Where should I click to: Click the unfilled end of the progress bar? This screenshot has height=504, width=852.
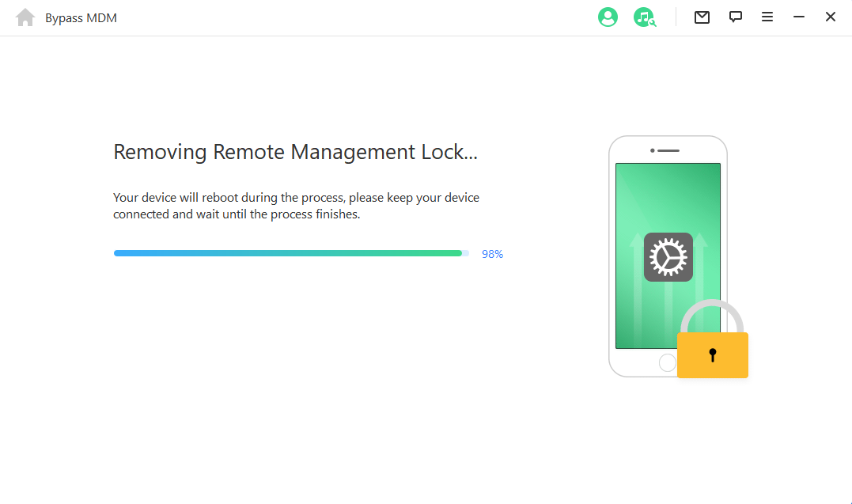point(466,253)
